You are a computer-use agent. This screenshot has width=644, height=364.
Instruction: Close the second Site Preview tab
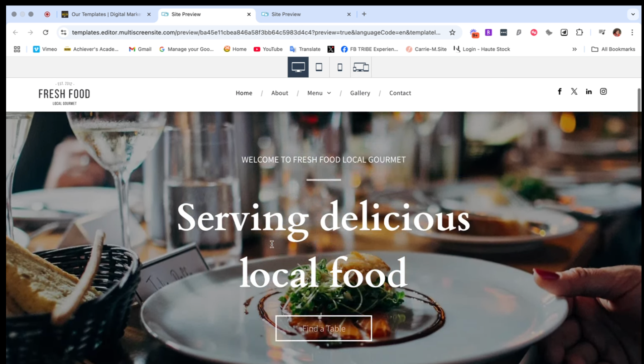(349, 14)
